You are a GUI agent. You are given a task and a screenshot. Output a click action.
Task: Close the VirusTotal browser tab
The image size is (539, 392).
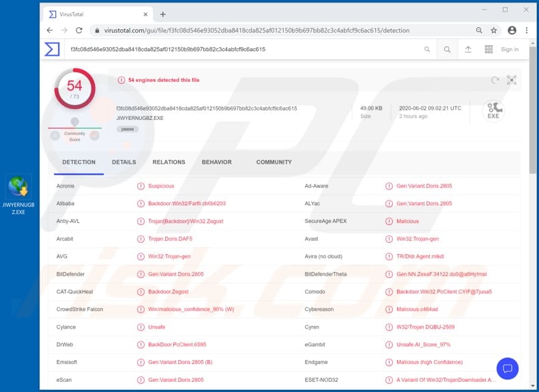point(145,14)
